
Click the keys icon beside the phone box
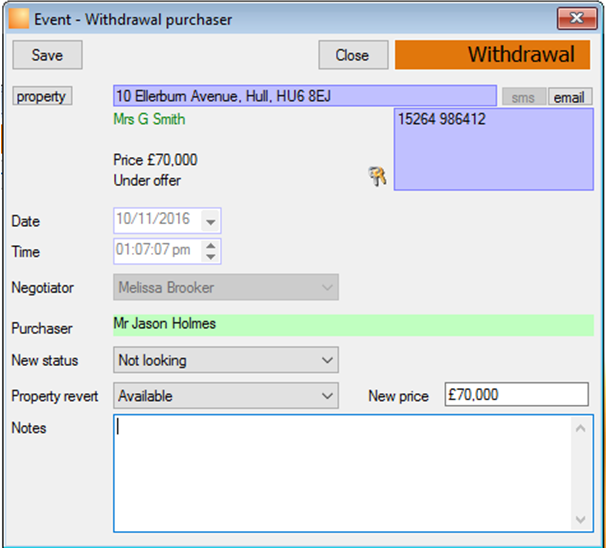coord(377,176)
